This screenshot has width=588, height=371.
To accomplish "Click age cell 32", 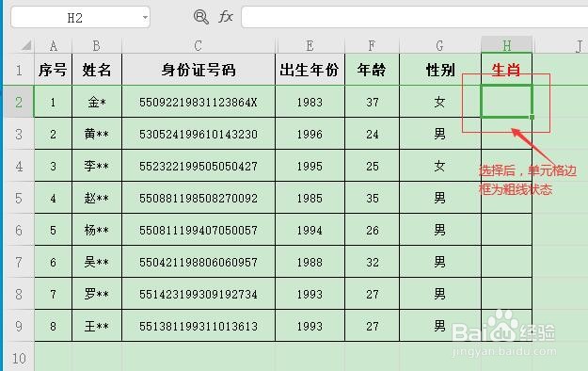I will click(x=372, y=262).
